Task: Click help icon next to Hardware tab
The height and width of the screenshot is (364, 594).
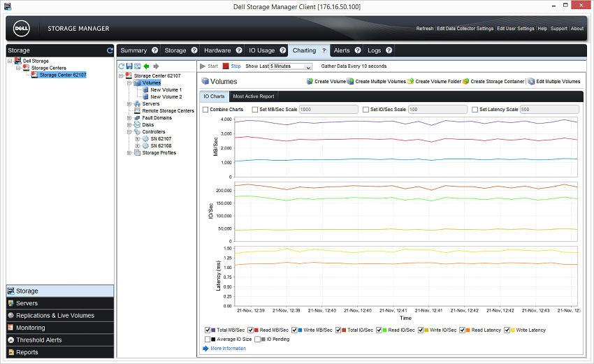Action: pyautogui.click(x=239, y=50)
